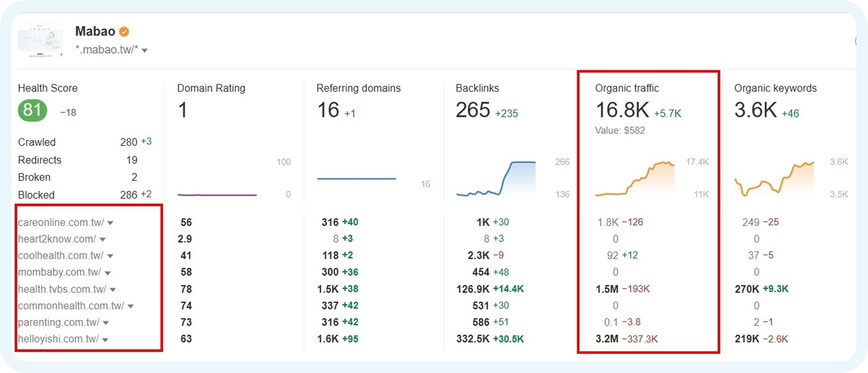Click the Domain Rating value 1
The width and height of the screenshot is (868, 373).
point(183,110)
